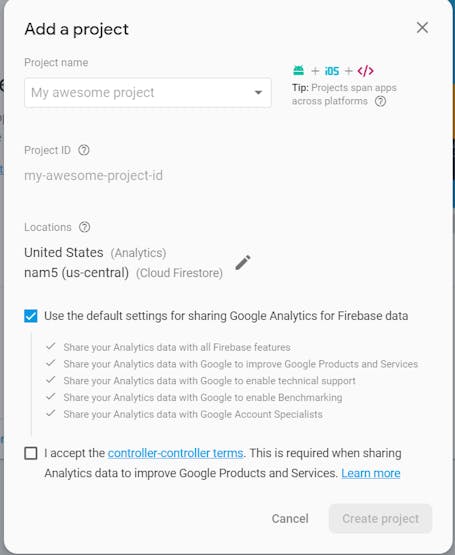Click the Cancel button
Screen dimensions: 455x555
point(290,519)
